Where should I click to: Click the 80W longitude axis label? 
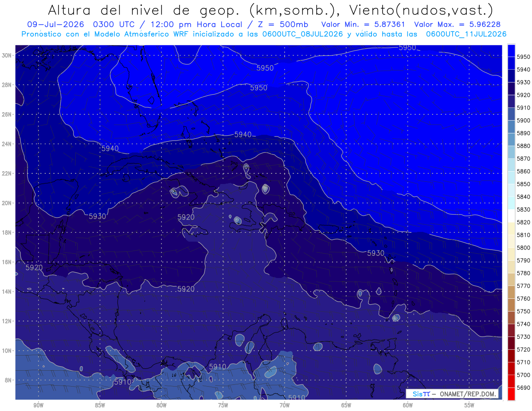pyautogui.click(x=161, y=405)
